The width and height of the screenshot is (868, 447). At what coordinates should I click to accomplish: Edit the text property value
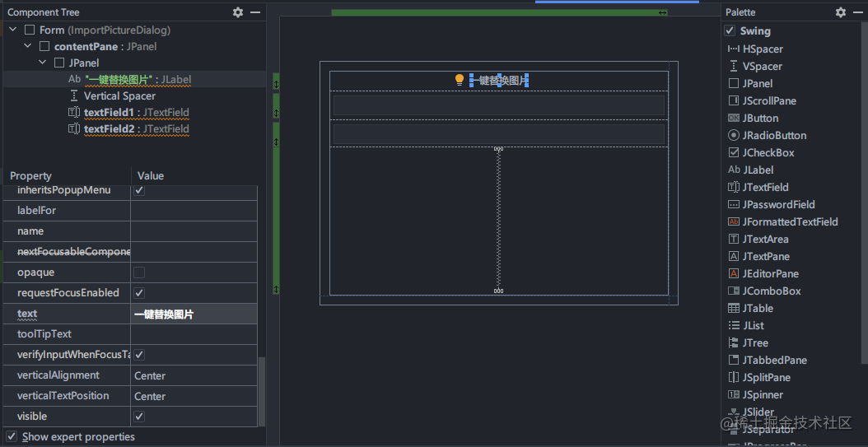pos(194,314)
